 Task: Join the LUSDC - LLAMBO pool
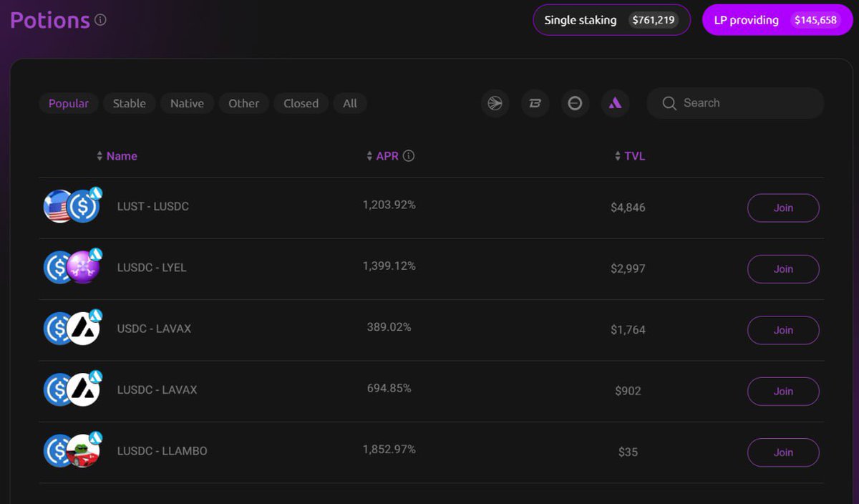click(x=783, y=452)
